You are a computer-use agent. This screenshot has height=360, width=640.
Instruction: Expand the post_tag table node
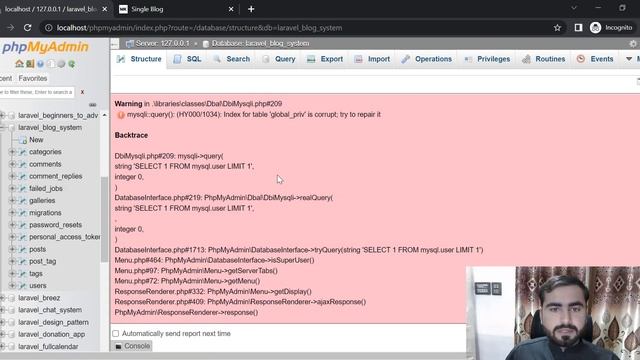click(12, 262)
